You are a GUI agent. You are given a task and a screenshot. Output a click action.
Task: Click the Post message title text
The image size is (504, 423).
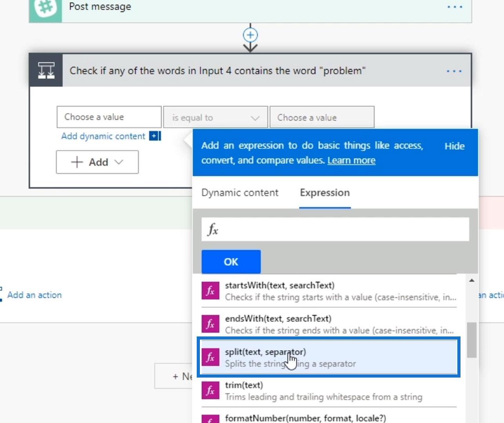tap(100, 7)
